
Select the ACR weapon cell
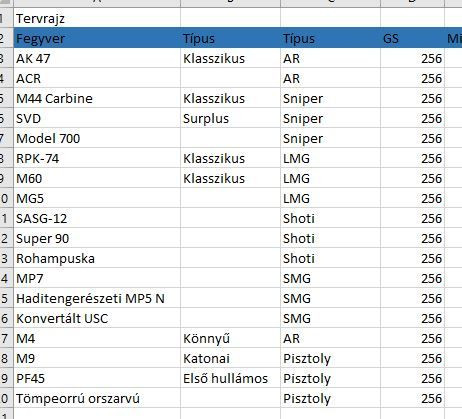[x=97, y=78]
